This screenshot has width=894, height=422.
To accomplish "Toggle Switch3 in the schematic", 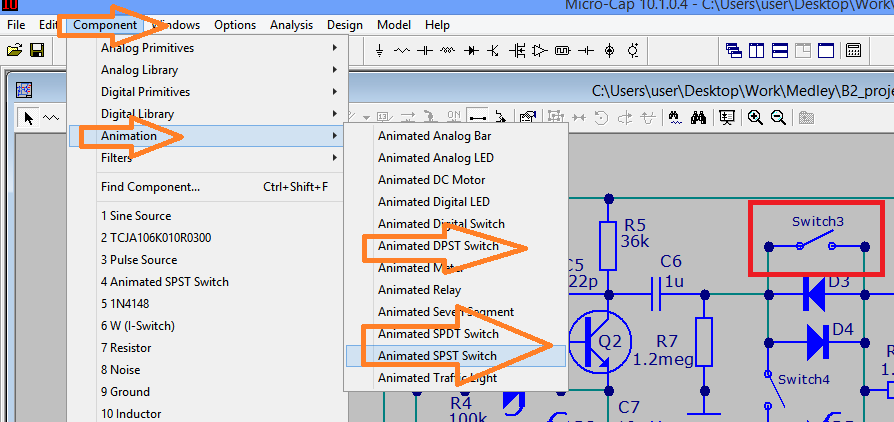I will point(817,242).
